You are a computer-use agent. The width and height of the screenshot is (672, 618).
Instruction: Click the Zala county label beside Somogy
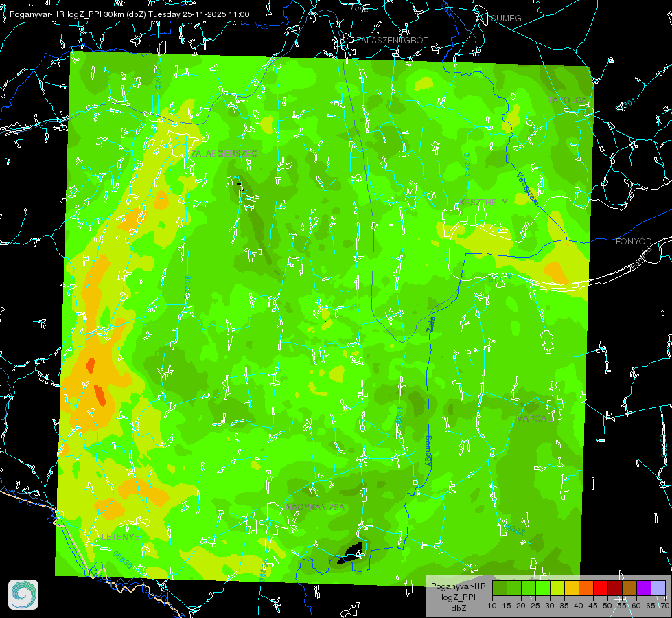pyautogui.click(x=431, y=323)
